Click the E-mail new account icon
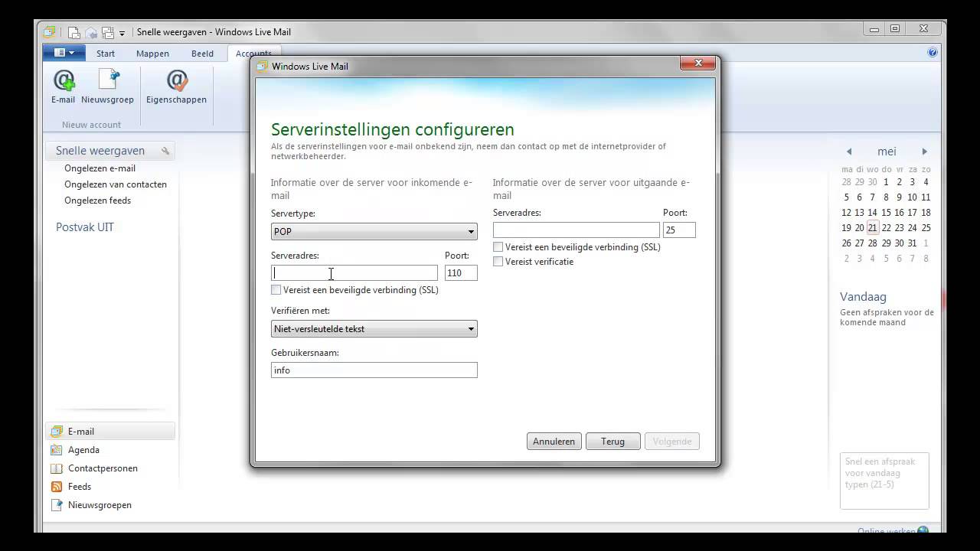Screen dimensions: 980x551 click(64, 80)
